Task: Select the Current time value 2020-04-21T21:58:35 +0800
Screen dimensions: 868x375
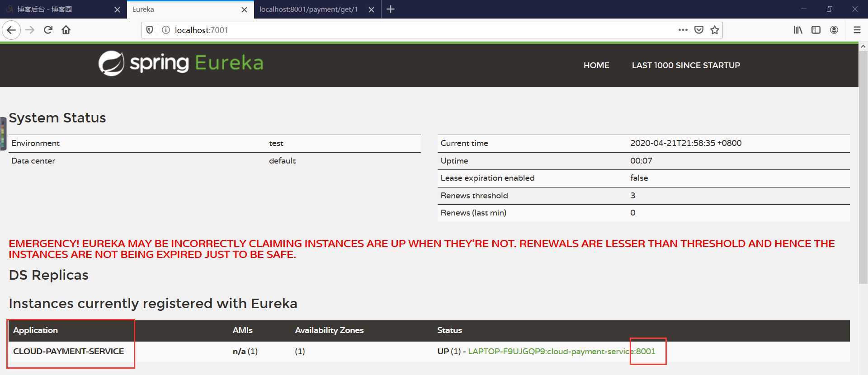Action: [686, 143]
